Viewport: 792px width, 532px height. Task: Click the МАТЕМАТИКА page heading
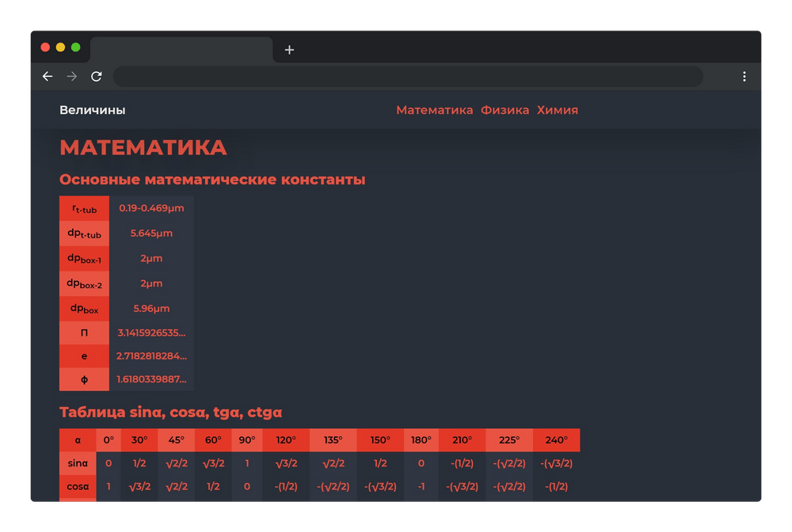[143, 147]
